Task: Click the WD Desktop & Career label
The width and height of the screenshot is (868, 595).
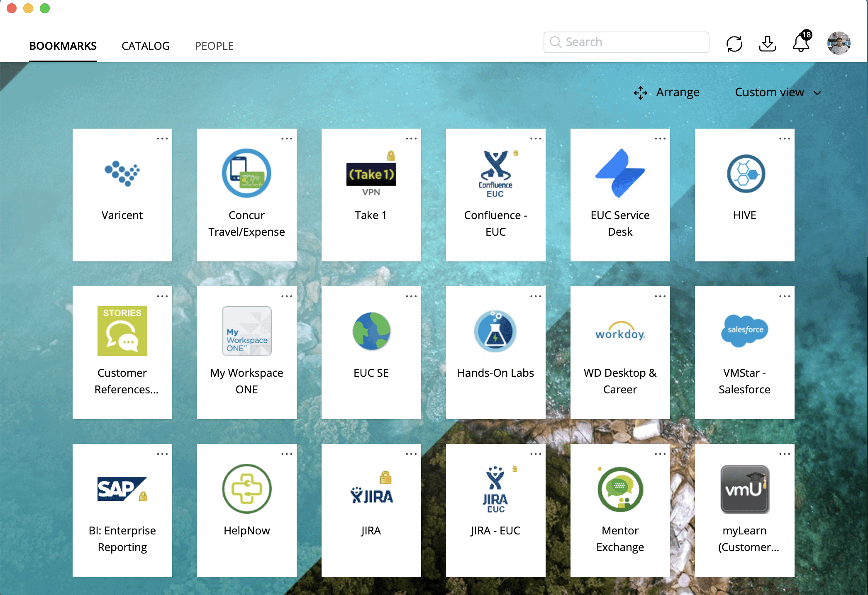Action: point(620,381)
